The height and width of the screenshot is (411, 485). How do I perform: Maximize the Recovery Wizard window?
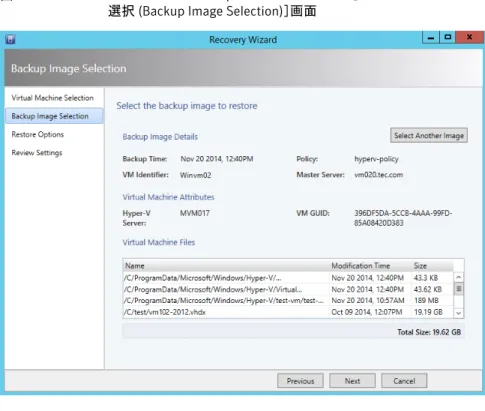(448, 38)
